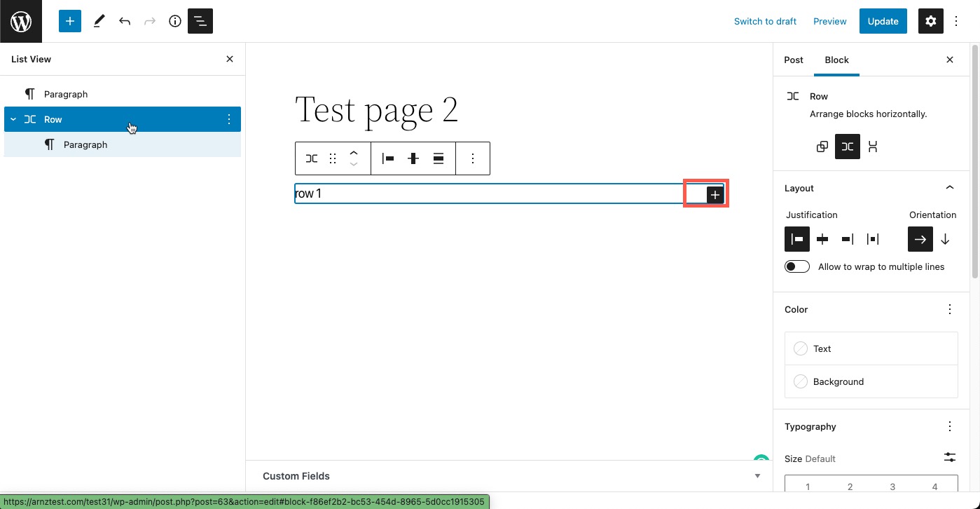The image size is (980, 509).
Task: Select vertical orientation arrow
Action: (945, 239)
